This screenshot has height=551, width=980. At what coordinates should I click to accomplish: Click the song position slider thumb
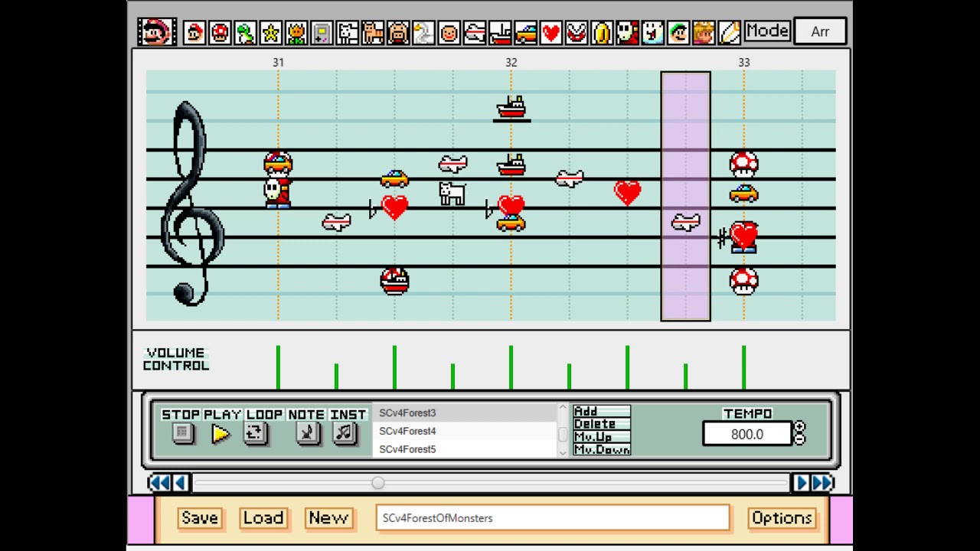377,483
